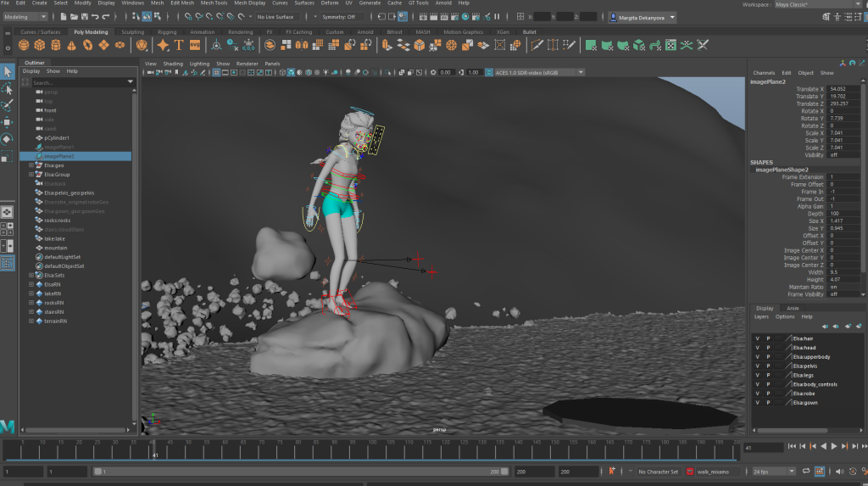Expand the ElsaRN reference node
Viewport: 868px width, 486px height.
tap(31, 284)
